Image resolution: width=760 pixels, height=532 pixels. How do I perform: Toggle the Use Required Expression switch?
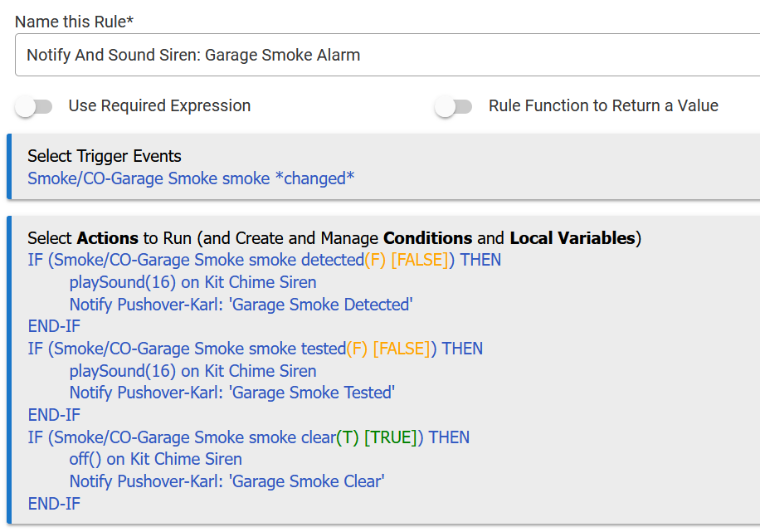tap(34, 106)
